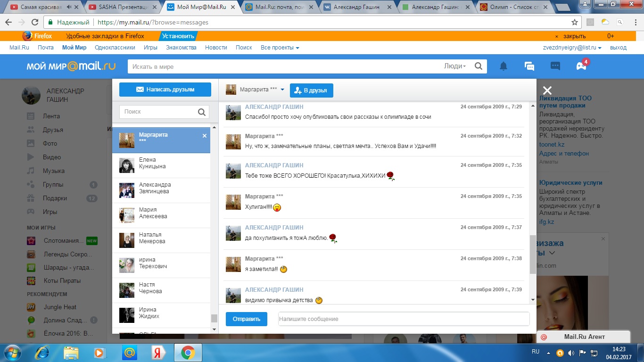Click Установить in the Firefox banner
This screenshot has width=644, height=362.
[178, 36]
